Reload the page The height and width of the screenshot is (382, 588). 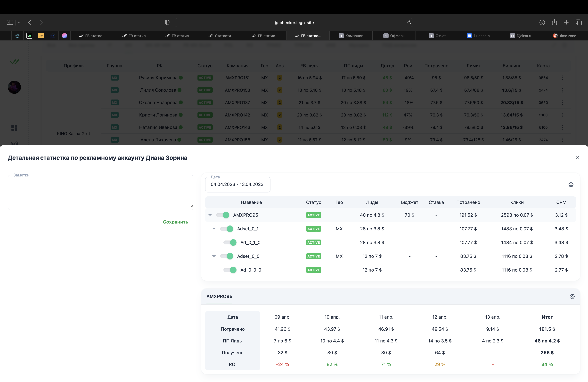tap(409, 23)
